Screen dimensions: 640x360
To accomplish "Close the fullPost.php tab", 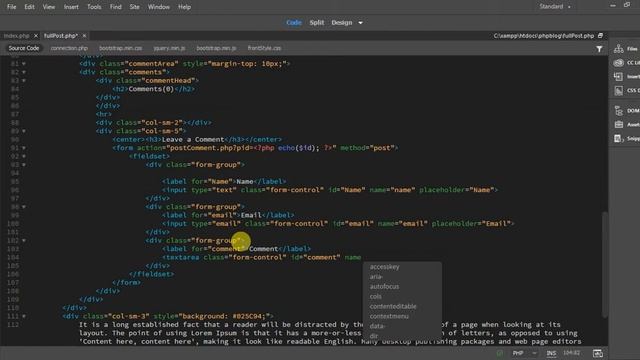I will pyautogui.click(x=84, y=36).
